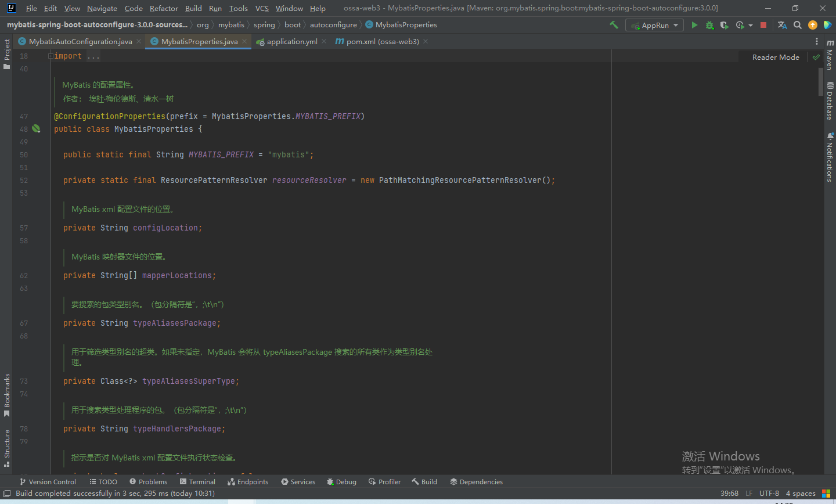The image size is (836, 504).
Task: Click the folded import ellipsis
Action: pyautogui.click(x=93, y=56)
